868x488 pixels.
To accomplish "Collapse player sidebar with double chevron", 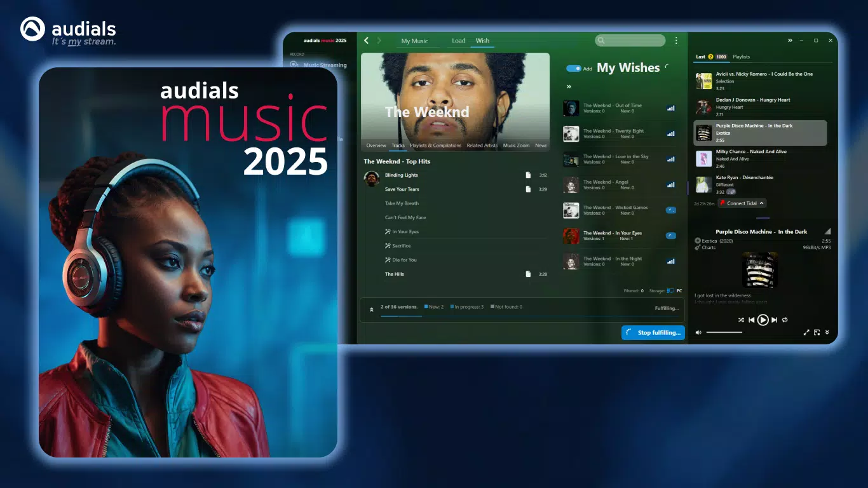I will tap(790, 40).
